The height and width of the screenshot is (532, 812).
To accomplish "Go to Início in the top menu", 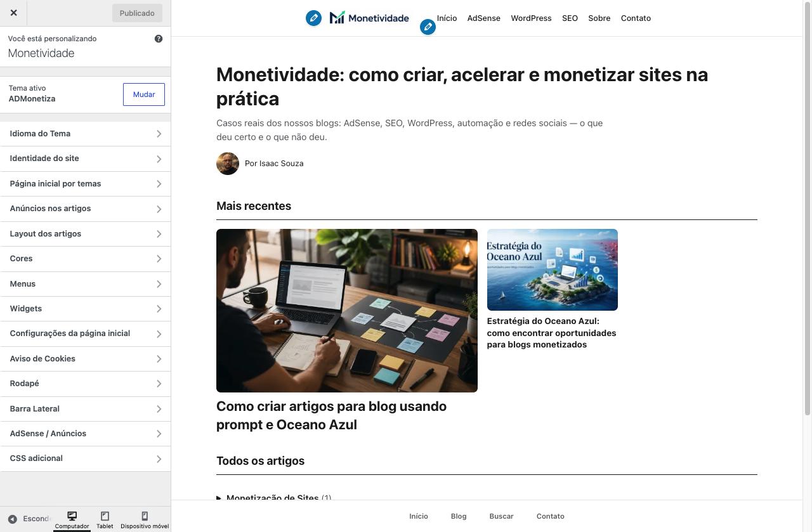I will (x=447, y=18).
